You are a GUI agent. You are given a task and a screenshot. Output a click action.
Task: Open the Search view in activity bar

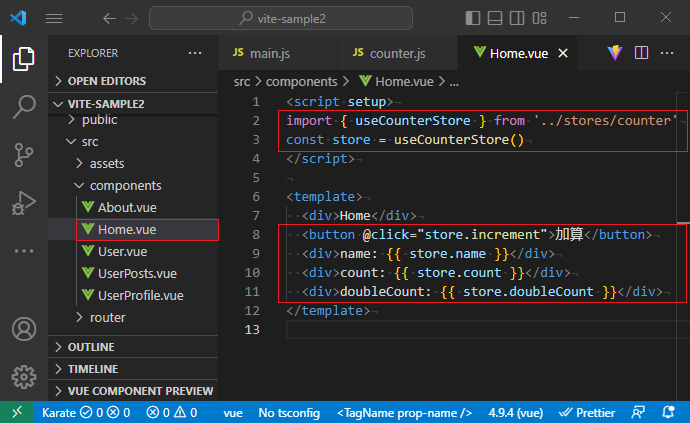coord(24,107)
